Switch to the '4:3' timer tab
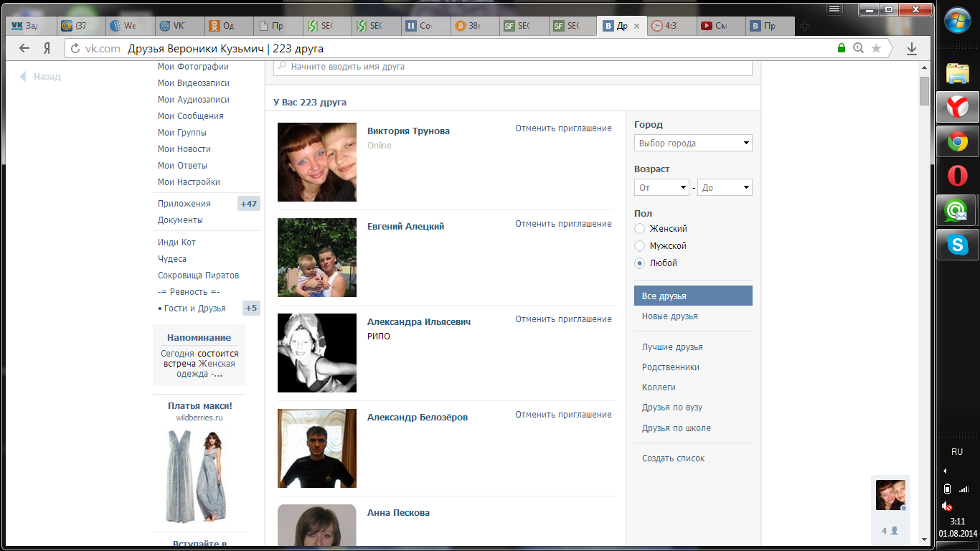This screenshot has height=551, width=980. [671, 26]
